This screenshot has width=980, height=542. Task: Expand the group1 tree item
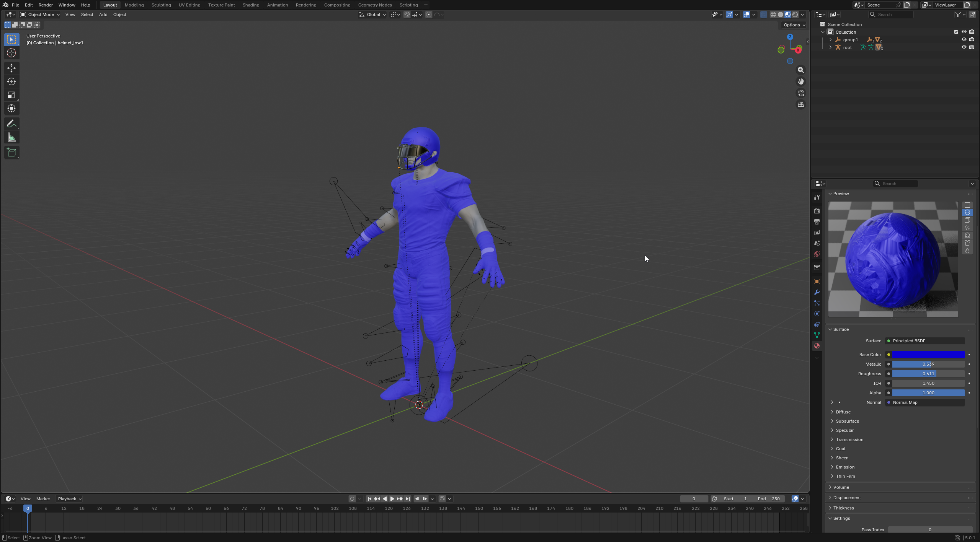click(x=830, y=40)
